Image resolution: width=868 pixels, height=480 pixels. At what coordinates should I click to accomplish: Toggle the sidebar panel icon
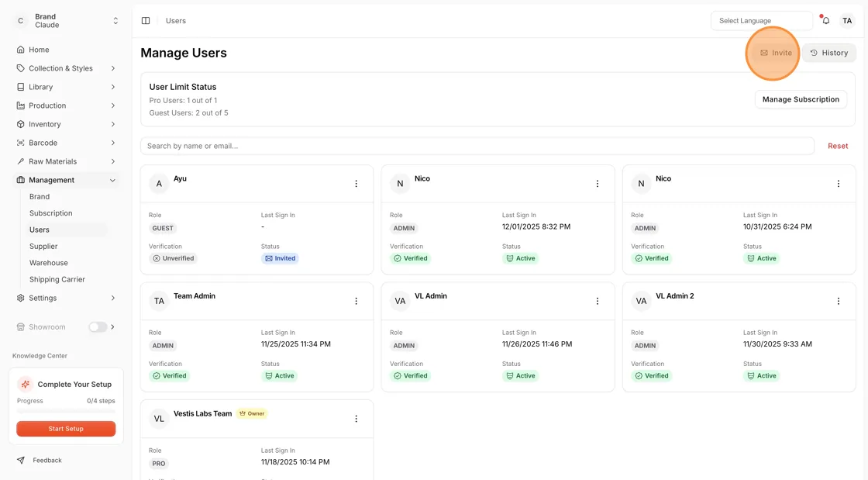(x=146, y=20)
